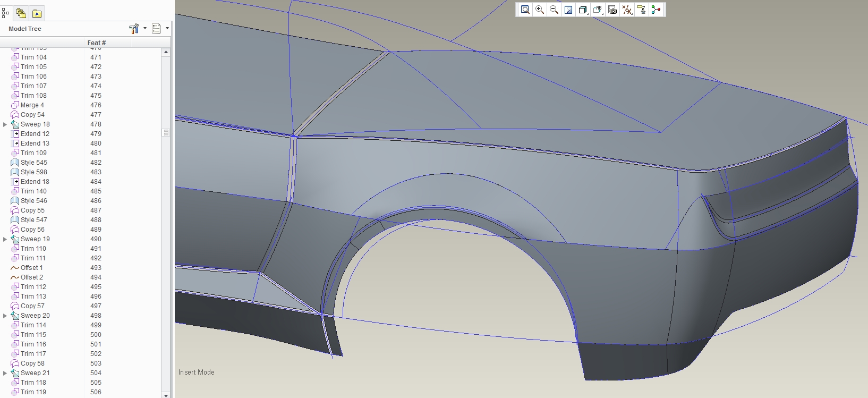Select Trim 106 in the model tree

[x=33, y=77]
